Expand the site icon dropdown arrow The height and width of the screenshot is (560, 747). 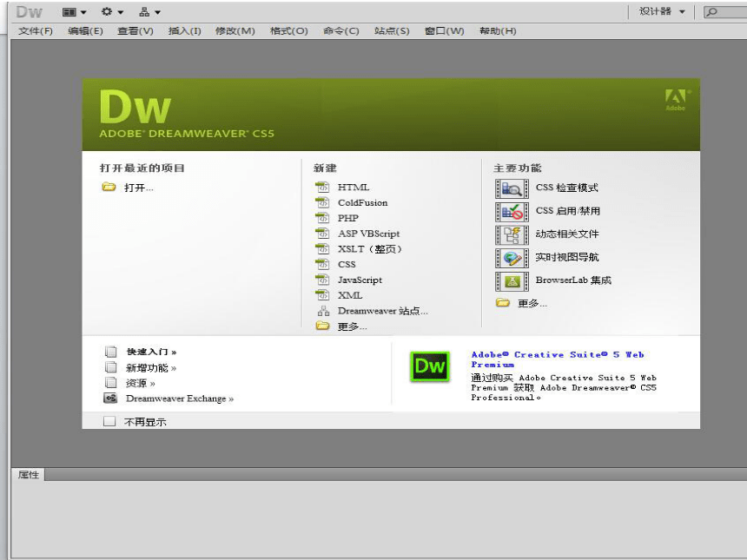(x=157, y=12)
